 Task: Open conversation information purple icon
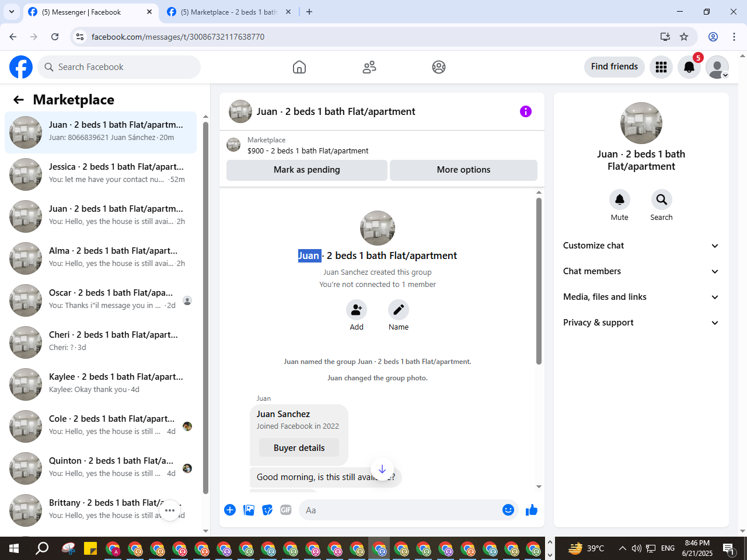(526, 111)
